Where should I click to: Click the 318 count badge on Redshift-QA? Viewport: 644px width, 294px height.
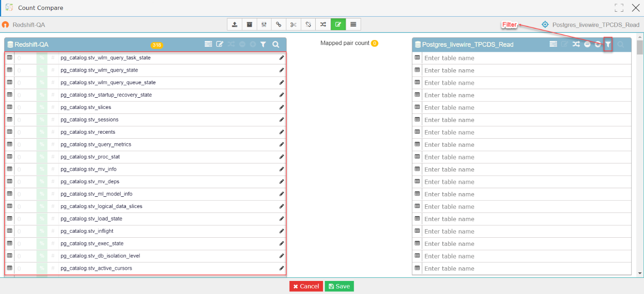click(x=156, y=45)
